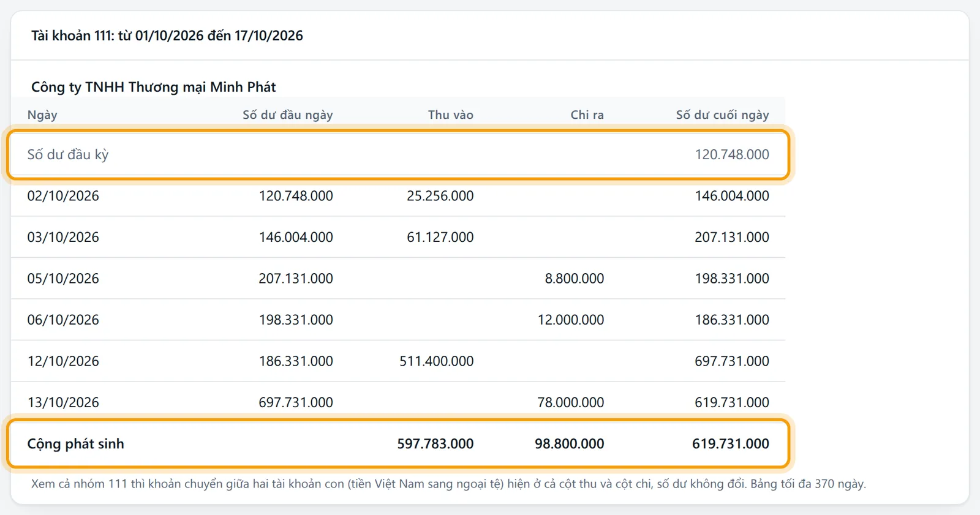The width and height of the screenshot is (980, 515).
Task: Click 120.748.000 in the Số dư đầu kỳ row
Action: (732, 154)
